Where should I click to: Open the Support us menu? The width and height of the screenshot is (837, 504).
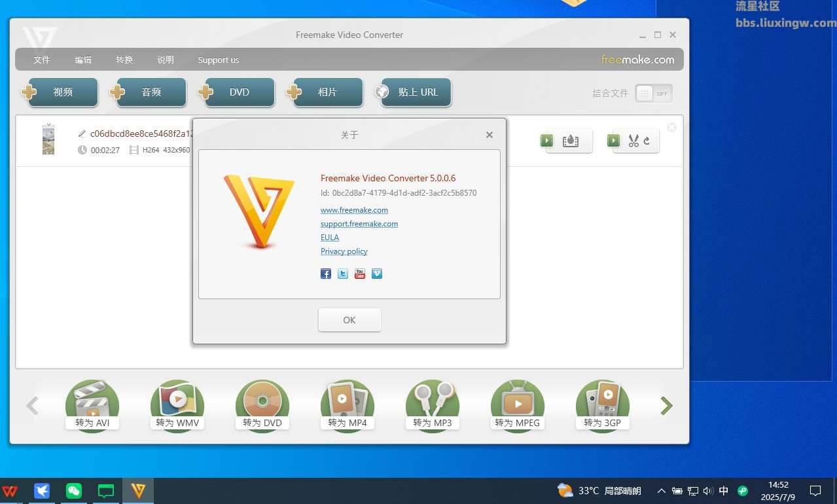pos(219,60)
